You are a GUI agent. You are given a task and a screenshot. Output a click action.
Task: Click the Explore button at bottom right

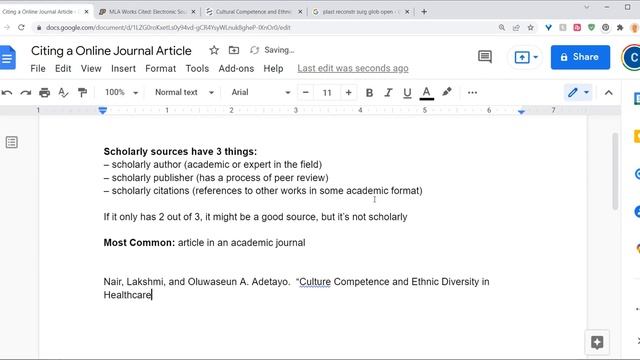click(597, 342)
